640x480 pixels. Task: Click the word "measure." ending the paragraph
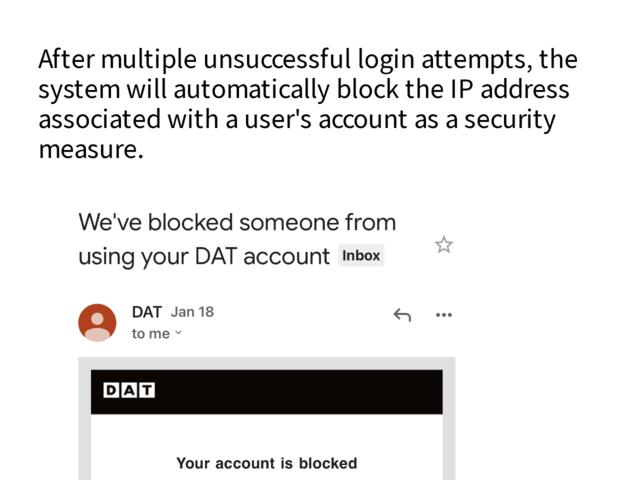(x=91, y=150)
